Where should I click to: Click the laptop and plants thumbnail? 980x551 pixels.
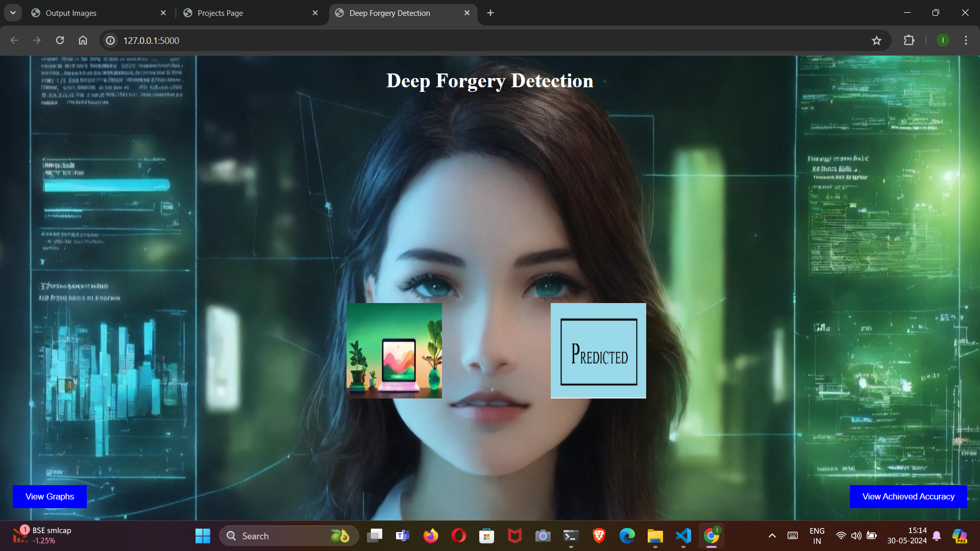point(394,350)
